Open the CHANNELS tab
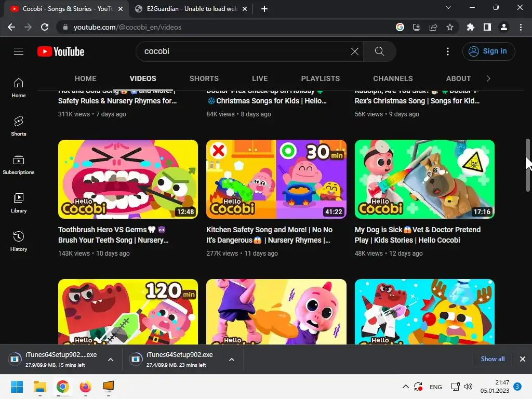532x399 pixels. coord(393,78)
